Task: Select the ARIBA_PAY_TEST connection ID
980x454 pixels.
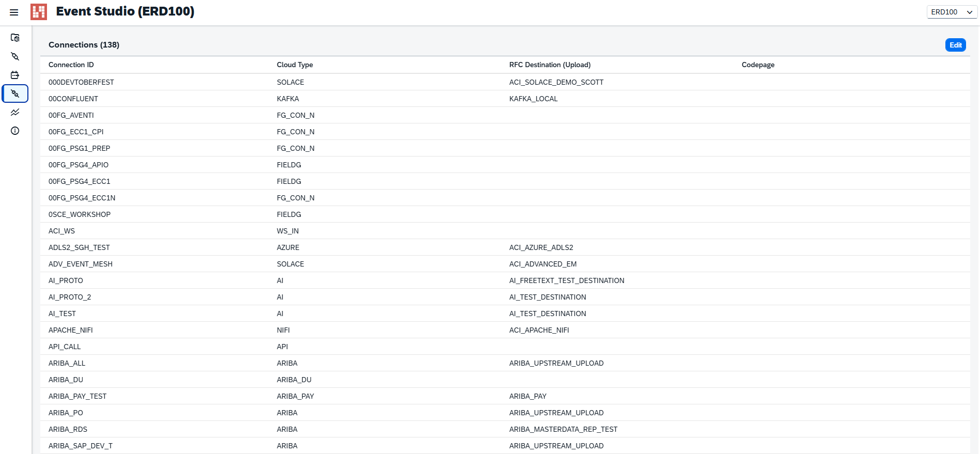Action: click(77, 396)
